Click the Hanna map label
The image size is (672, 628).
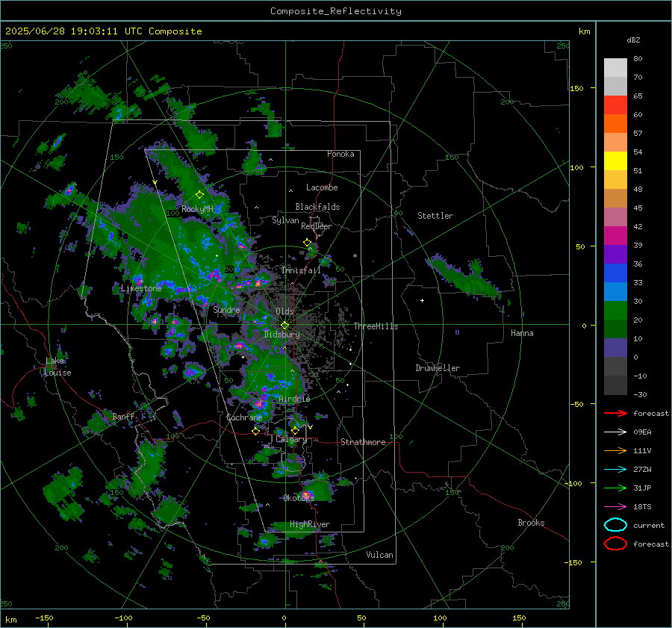point(522,333)
